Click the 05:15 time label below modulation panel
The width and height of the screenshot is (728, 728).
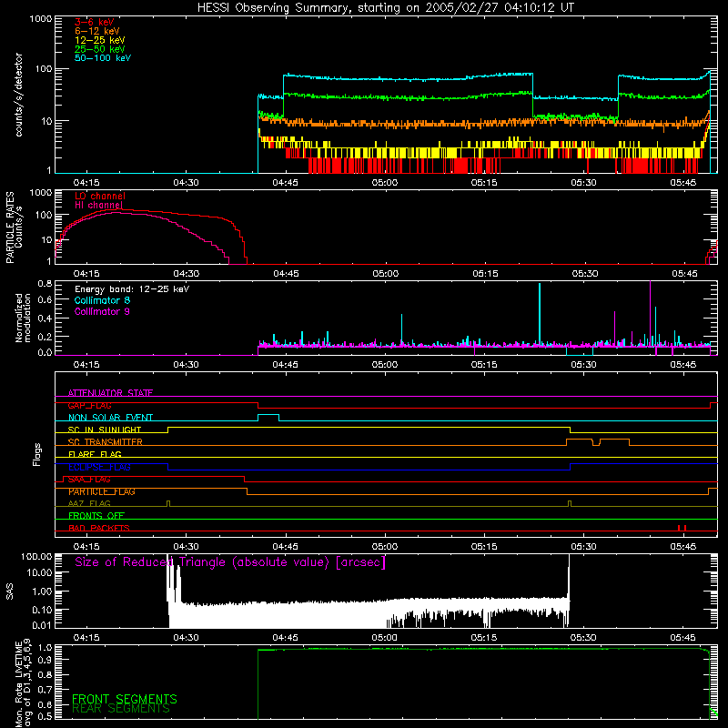click(484, 365)
